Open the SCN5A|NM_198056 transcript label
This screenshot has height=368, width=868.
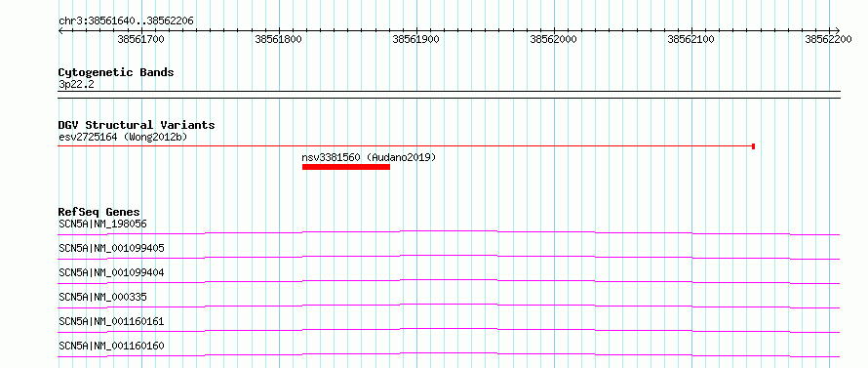[102, 224]
